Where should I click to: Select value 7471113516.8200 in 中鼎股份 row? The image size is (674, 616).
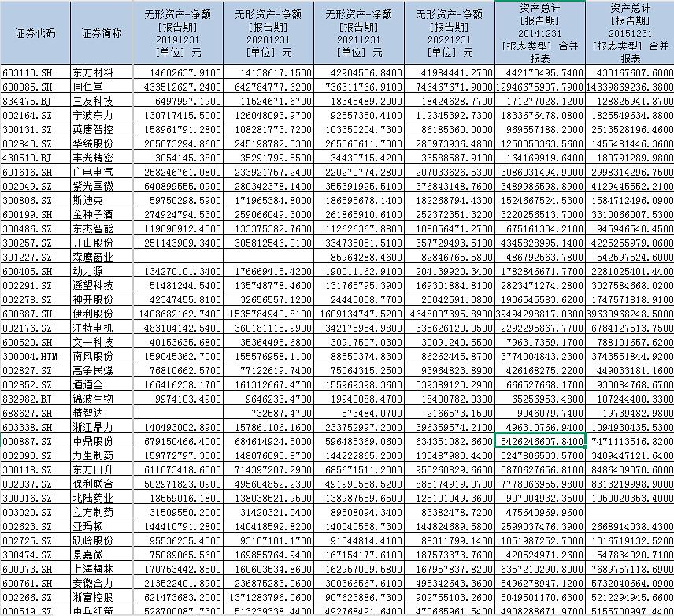[630, 441]
